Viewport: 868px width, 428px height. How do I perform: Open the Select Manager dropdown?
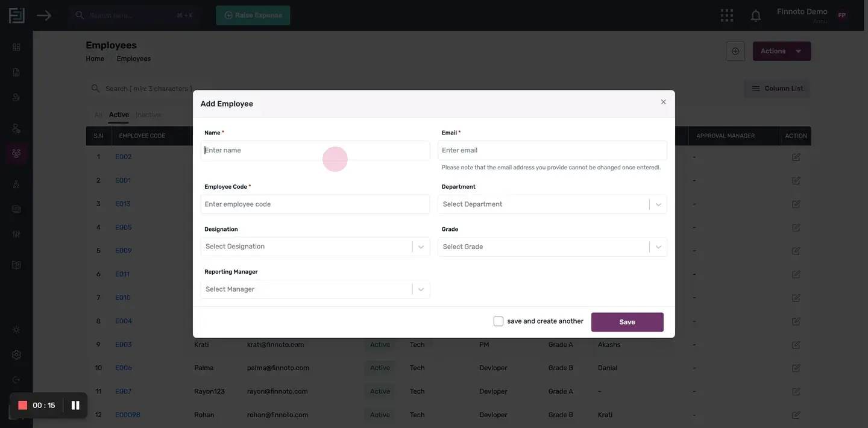coord(315,289)
